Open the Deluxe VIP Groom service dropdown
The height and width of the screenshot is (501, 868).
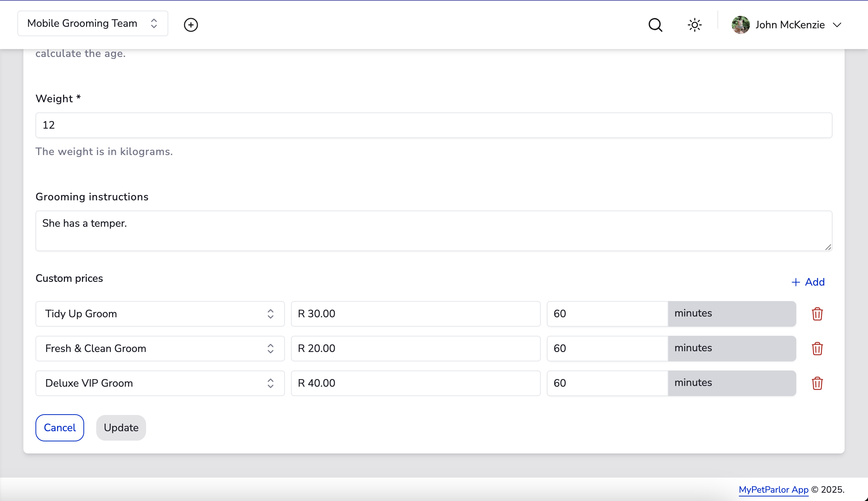160,383
